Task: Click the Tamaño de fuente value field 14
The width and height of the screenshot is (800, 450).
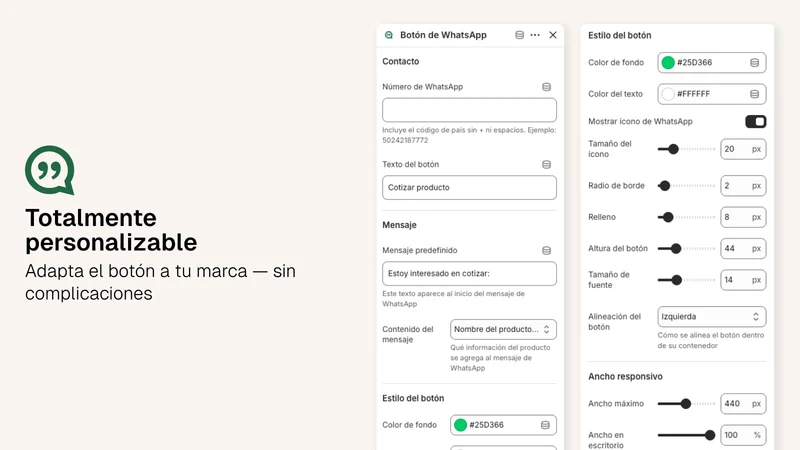Action: pyautogui.click(x=743, y=280)
